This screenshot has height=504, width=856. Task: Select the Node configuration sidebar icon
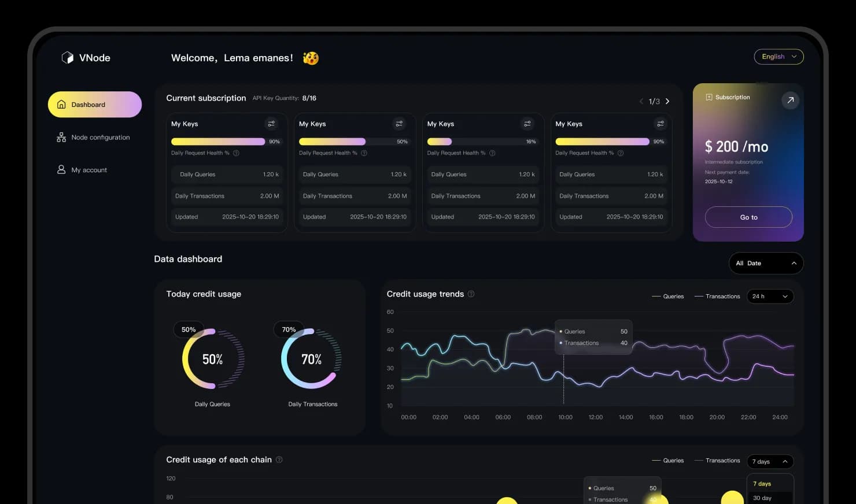(61, 138)
